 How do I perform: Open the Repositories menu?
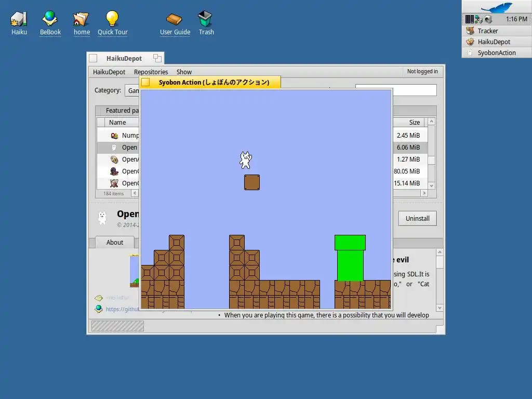(151, 72)
